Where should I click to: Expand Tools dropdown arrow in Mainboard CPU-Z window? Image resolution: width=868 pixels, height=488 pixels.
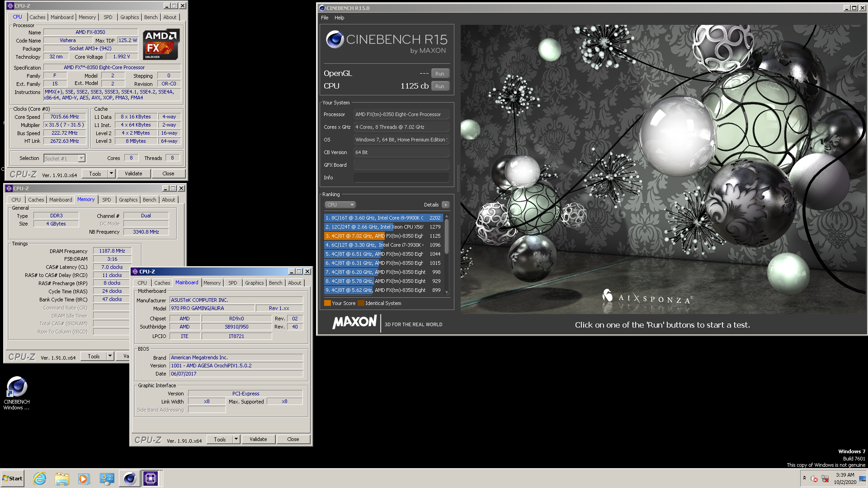click(x=236, y=439)
